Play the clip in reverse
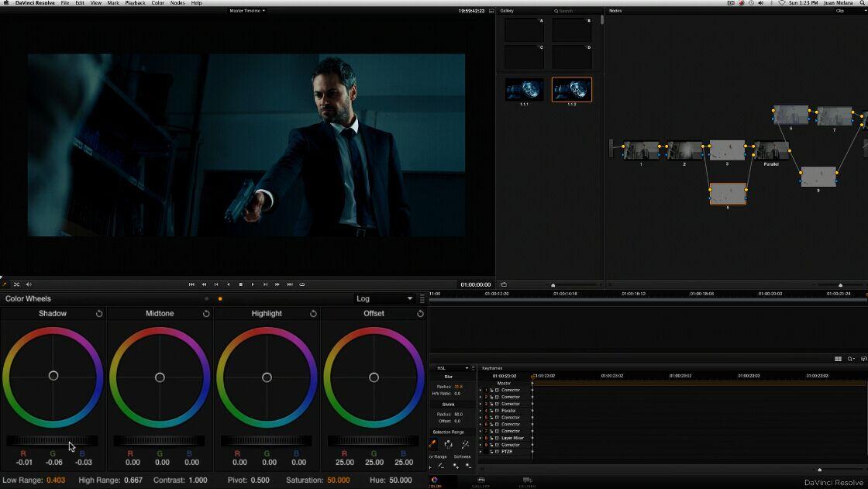 point(228,284)
